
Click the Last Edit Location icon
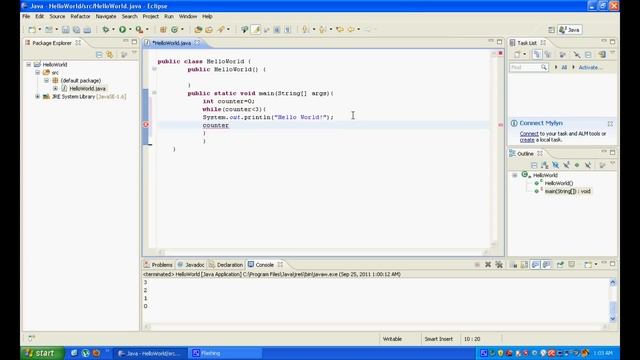(340, 29)
